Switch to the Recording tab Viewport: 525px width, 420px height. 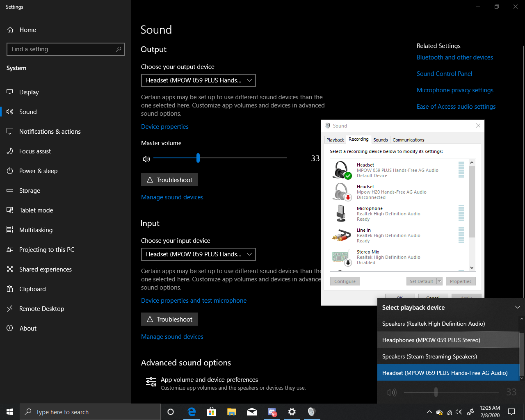(x=358, y=139)
